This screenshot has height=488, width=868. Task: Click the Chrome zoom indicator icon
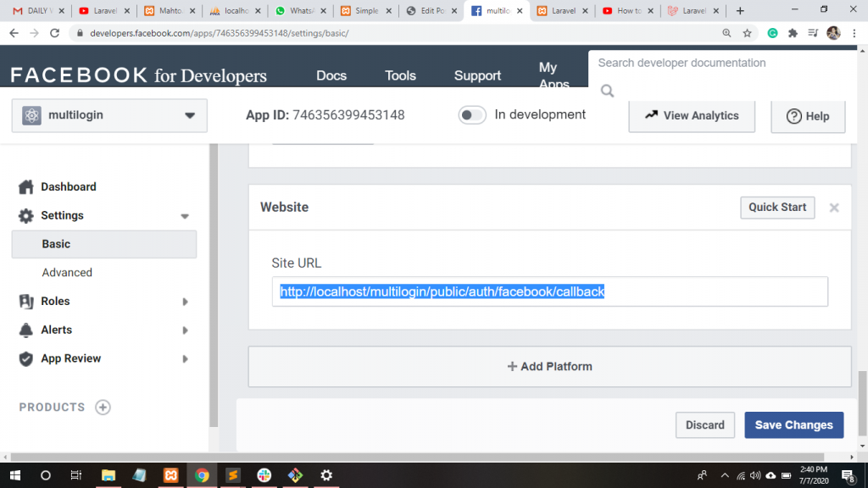pyautogui.click(x=726, y=33)
